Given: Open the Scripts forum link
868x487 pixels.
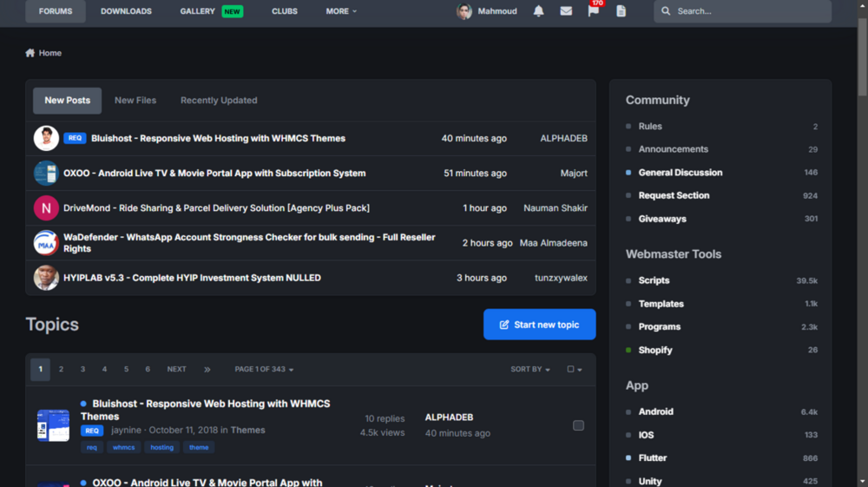Looking at the screenshot, I should tap(654, 280).
